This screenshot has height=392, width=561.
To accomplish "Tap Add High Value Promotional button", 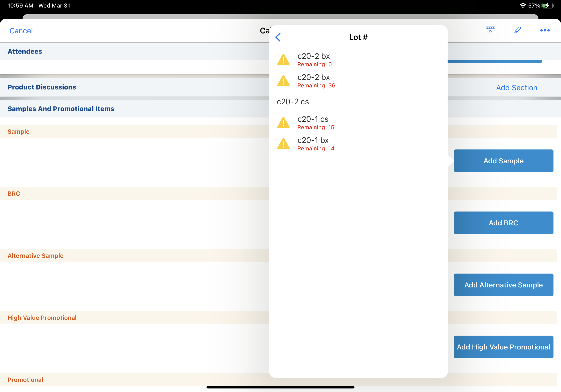I will click(503, 347).
